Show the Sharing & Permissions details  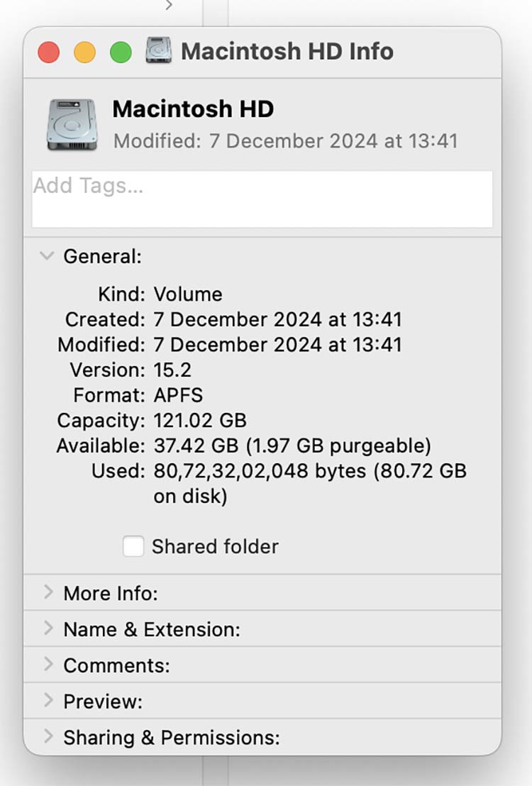click(47, 738)
